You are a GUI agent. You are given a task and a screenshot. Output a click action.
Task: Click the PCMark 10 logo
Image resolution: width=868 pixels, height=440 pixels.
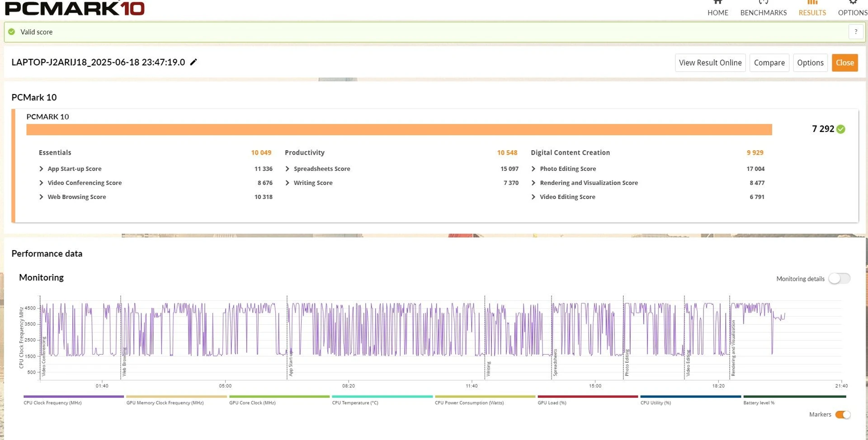tap(75, 8)
